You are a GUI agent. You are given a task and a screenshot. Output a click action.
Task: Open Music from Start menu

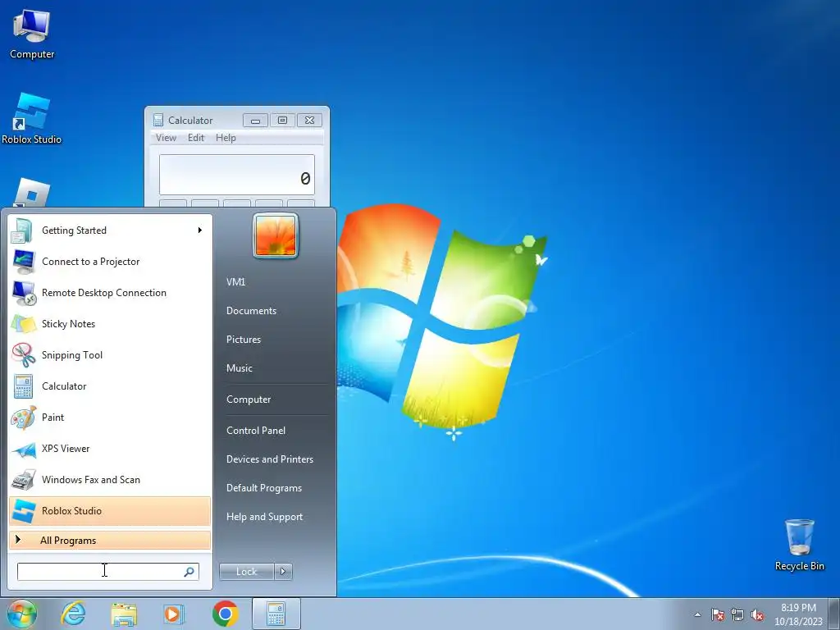click(240, 368)
